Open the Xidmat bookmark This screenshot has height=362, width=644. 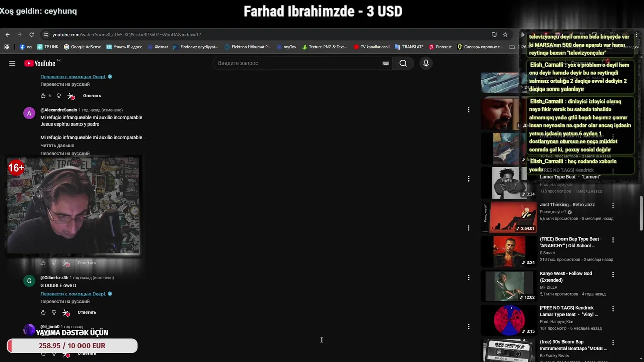[158, 47]
